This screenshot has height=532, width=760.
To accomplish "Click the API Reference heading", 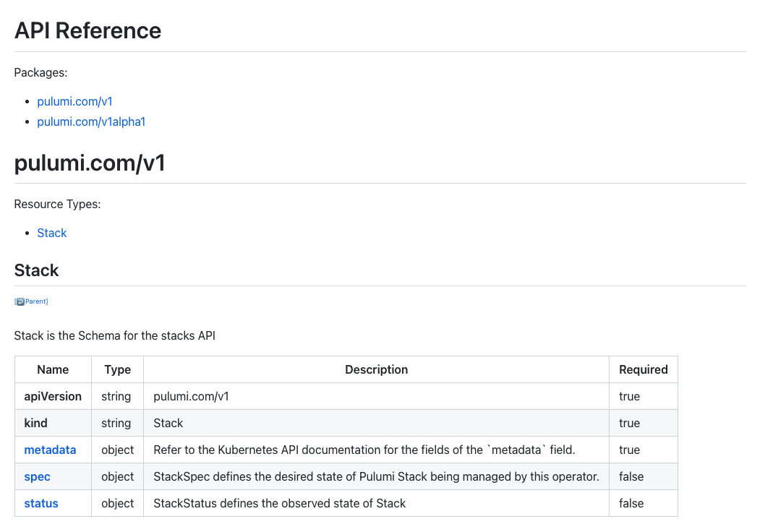I will [x=87, y=30].
